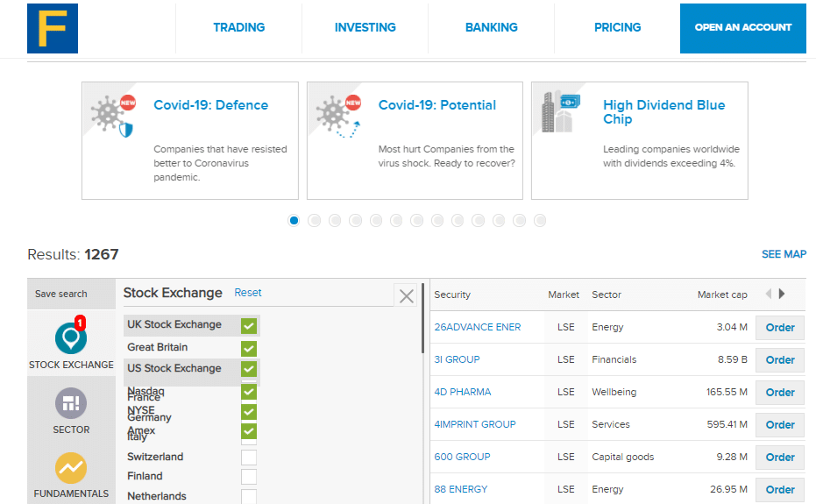
Task: Sort by Market column header
Action: (x=563, y=295)
